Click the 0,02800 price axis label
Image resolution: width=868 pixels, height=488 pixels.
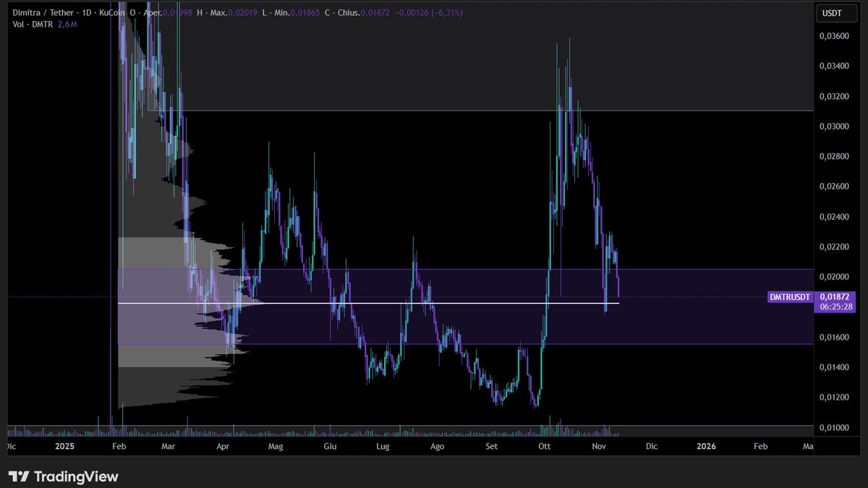(835, 156)
